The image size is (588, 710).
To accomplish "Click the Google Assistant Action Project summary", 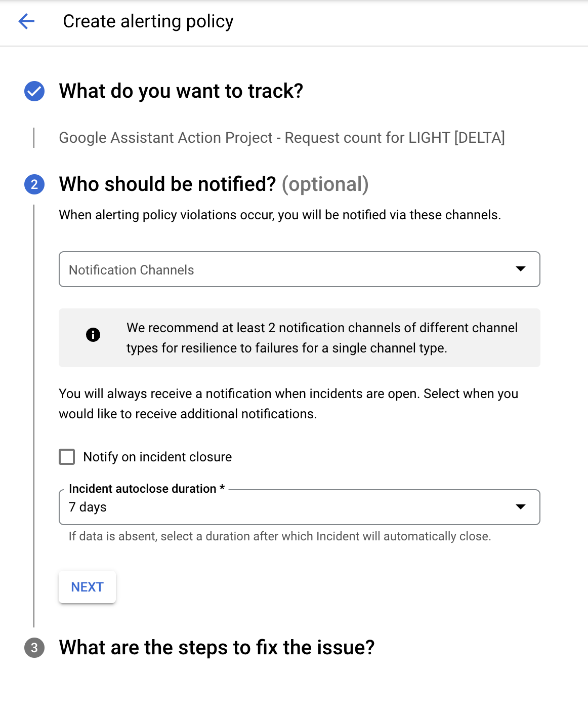I will [x=282, y=138].
